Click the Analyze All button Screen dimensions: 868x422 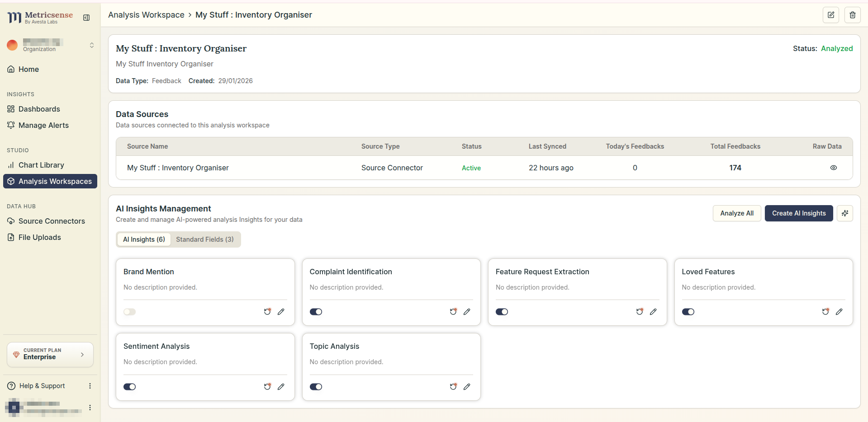pyautogui.click(x=736, y=213)
